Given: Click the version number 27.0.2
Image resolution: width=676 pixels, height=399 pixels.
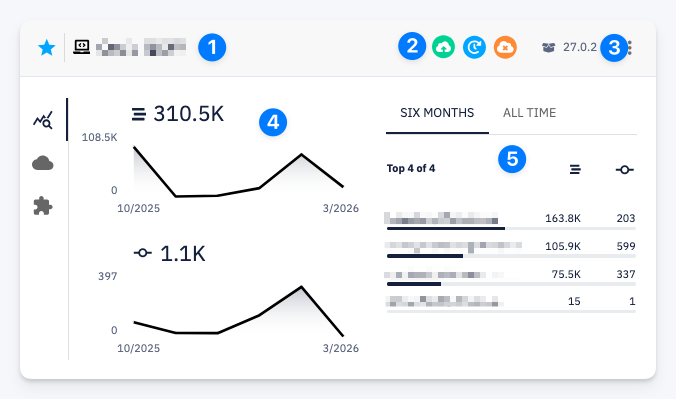Looking at the screenshot, I should click(580, 47).
